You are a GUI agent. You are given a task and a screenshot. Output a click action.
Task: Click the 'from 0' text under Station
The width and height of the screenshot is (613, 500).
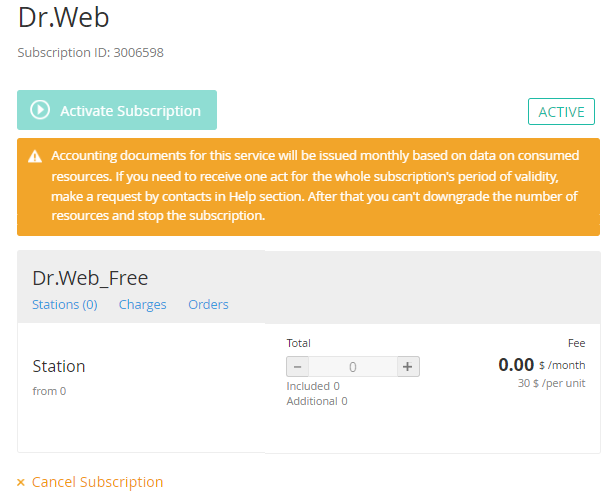pos(49,391)
